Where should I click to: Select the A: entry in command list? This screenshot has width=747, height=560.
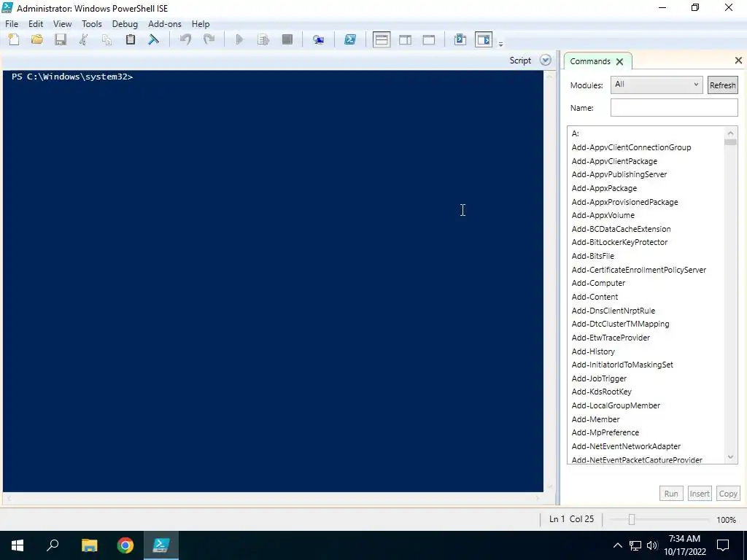[x=576, y=133]
